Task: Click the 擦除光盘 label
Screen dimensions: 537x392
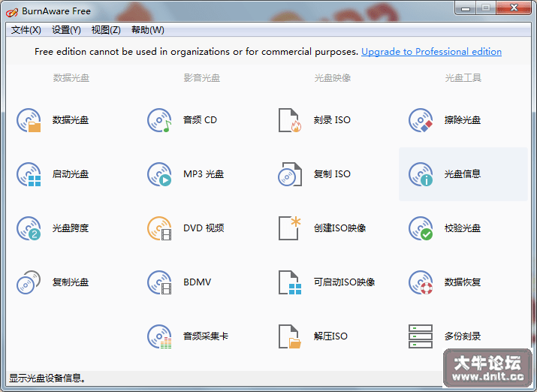Action: point(463,120)
